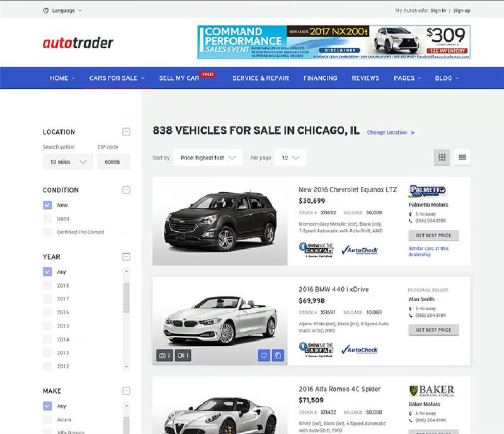Expand the Pages menu dropdown
The height and width of the screenshot is (434, 504).
[407, 78]
